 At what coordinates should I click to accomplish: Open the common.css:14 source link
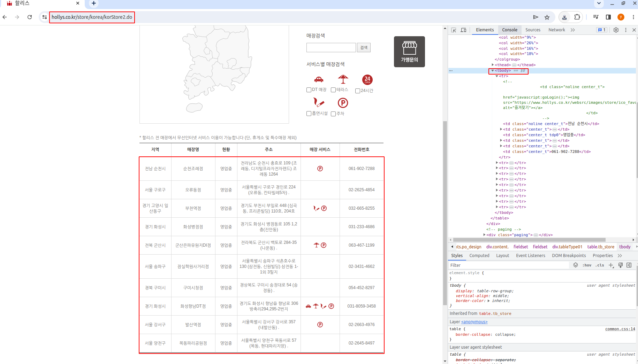620,329
